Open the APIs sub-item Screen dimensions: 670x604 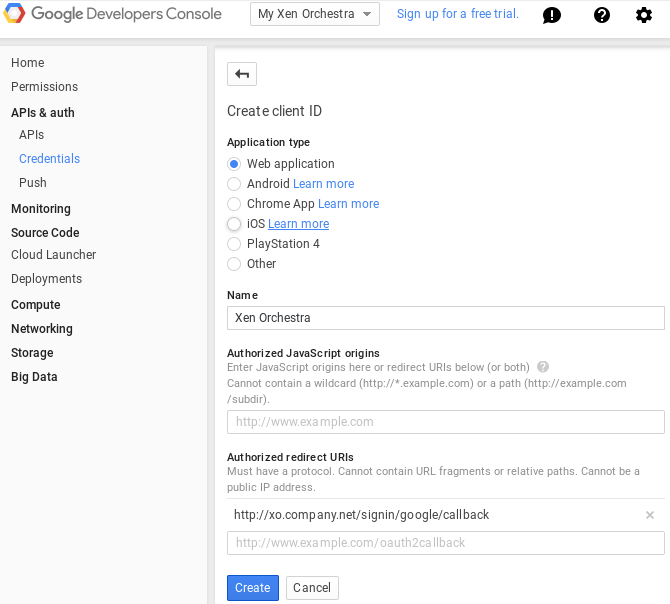(32, 135)
